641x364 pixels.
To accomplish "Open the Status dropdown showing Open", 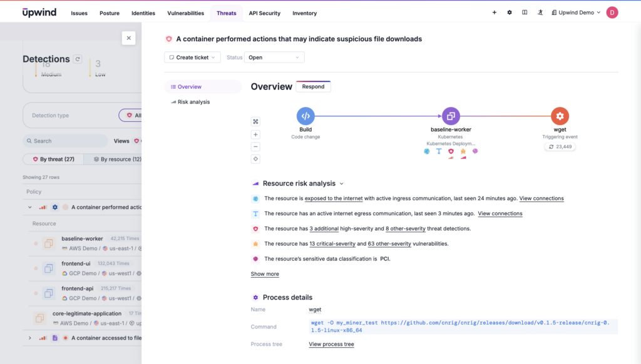I will click(x=274, y=56).
